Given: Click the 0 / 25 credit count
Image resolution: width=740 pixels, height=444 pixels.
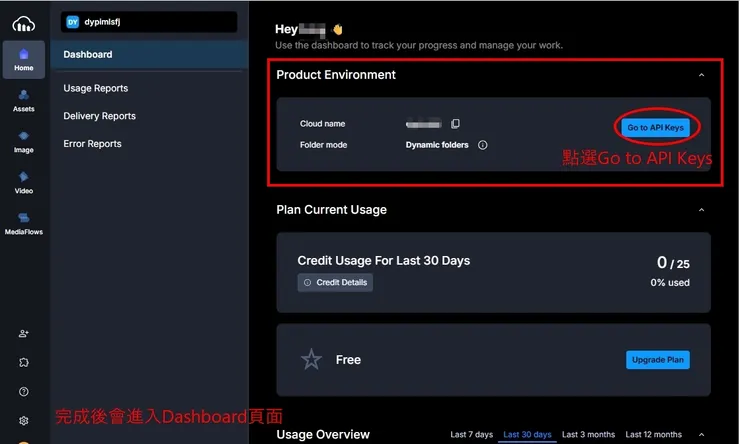Looking at the screenshot, I should 673,263.
